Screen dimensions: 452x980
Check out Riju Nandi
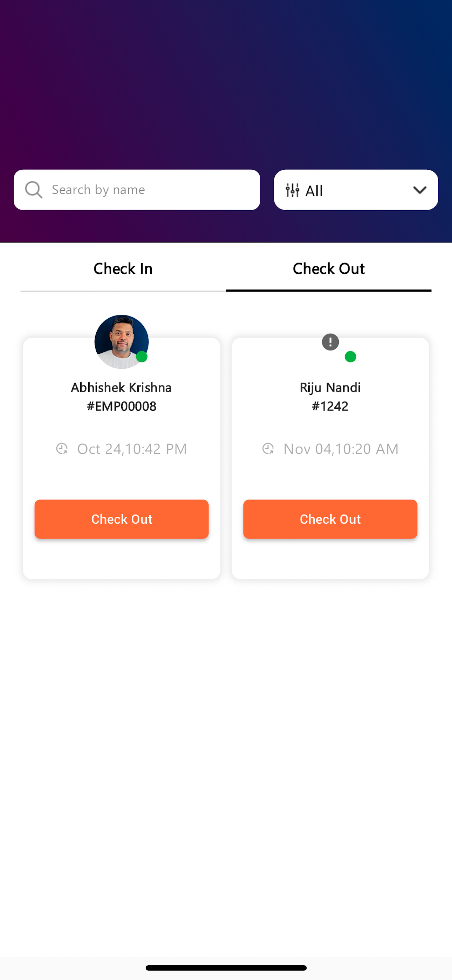click(x=330, y=519)
